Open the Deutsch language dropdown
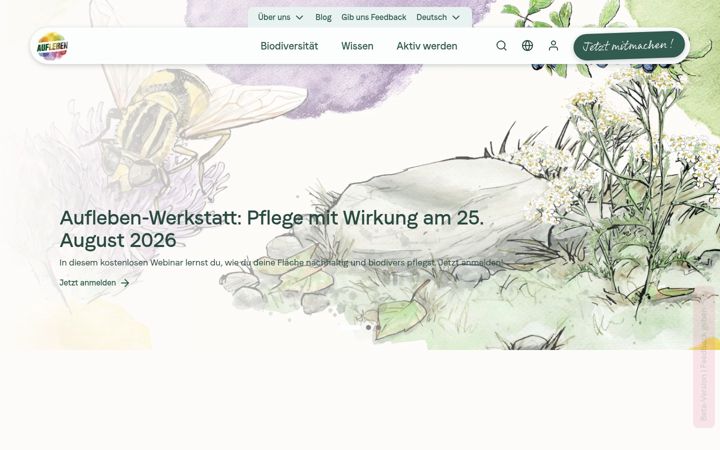This screenshot has width=720, height=450. tap(438, 17)
